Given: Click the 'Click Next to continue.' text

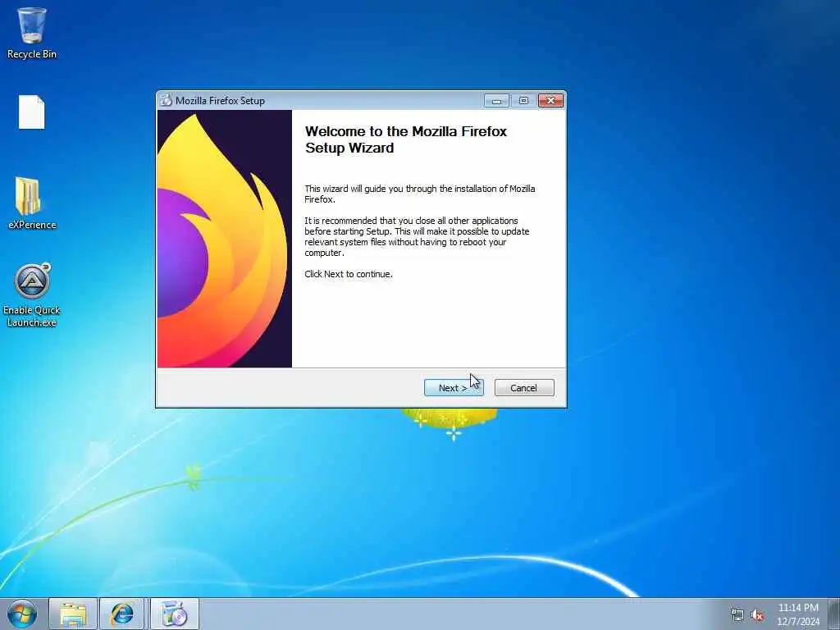Looking at the screenshot, I should tap(349, 274).
